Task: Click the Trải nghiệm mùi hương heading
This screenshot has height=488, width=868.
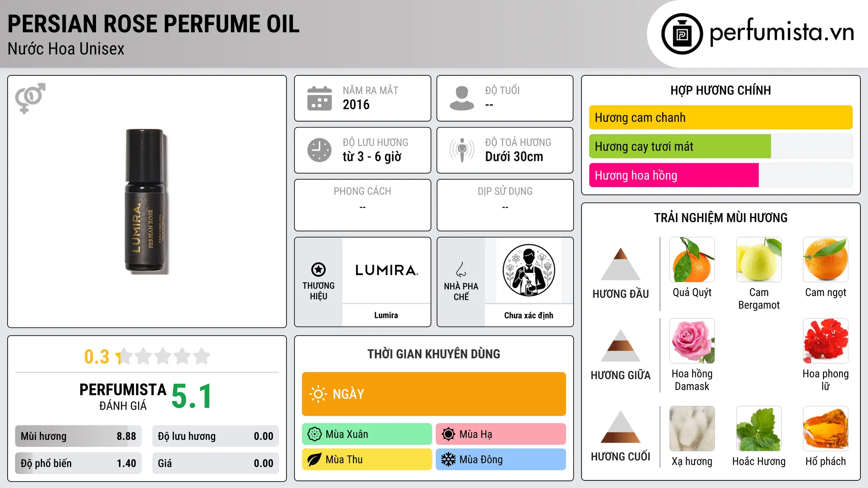Action: (x=721, y=218)
